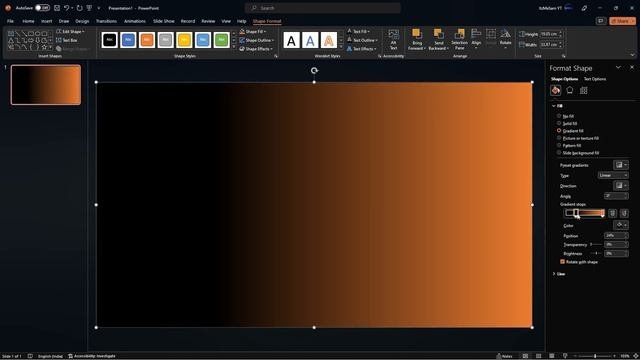Click the Redo icon in title bar

79,8
